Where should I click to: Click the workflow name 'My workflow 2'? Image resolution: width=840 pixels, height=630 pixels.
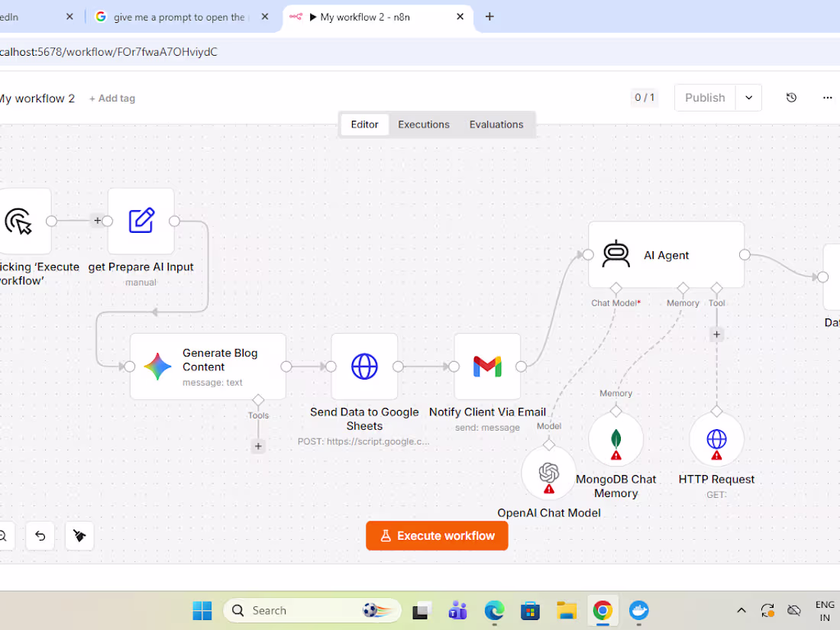click(x=37, y=99)
